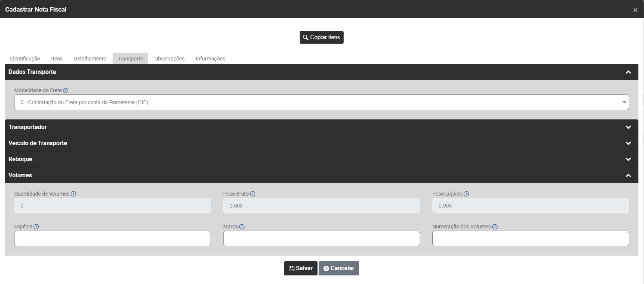644x284 pixels.
Task: Collapse the Dados Transporte section
Action: coord(628,72)
